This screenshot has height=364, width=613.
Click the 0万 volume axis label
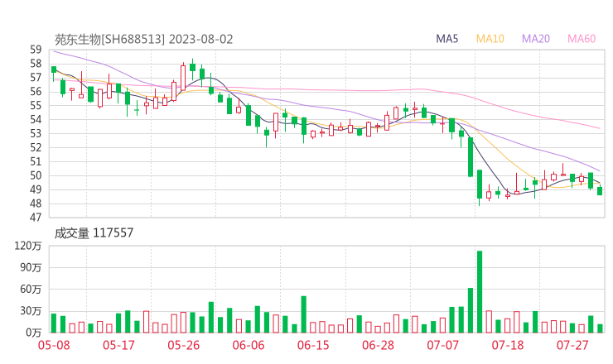tap(34, 333)
